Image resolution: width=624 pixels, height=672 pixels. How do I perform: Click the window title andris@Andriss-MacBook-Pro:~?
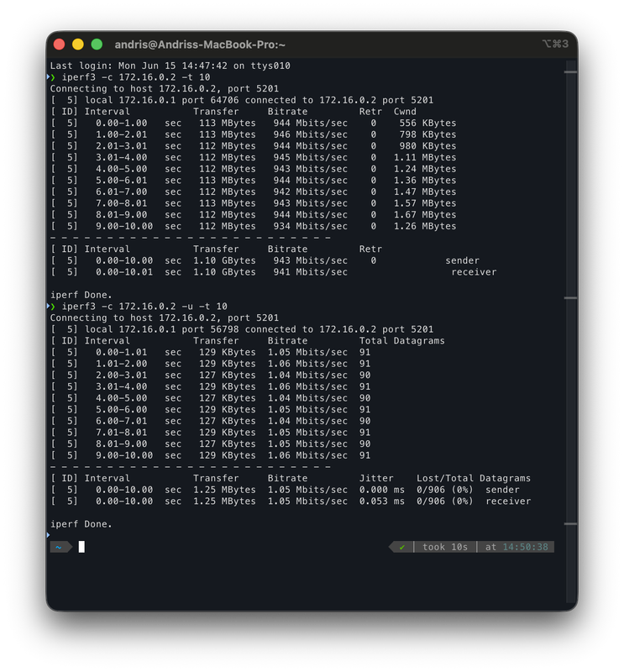tap(200, 45)
